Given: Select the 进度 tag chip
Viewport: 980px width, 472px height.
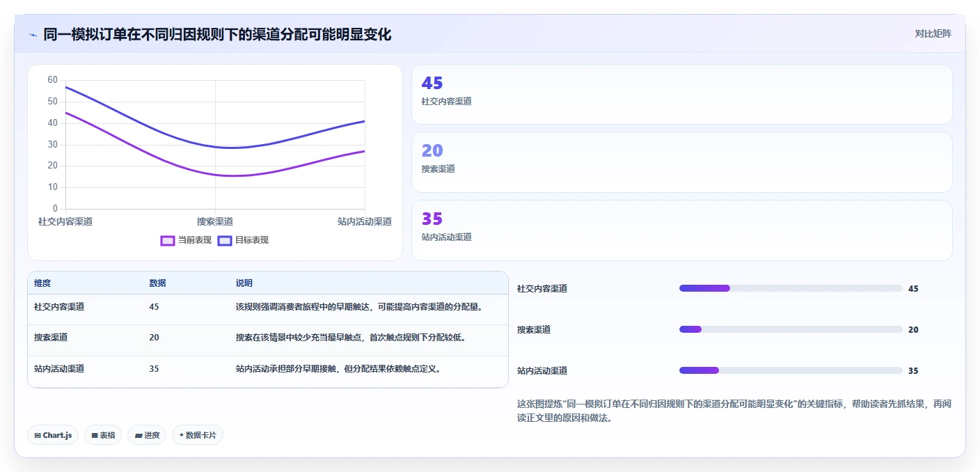Looking at the screenshot, I should [x=147, y=435].
